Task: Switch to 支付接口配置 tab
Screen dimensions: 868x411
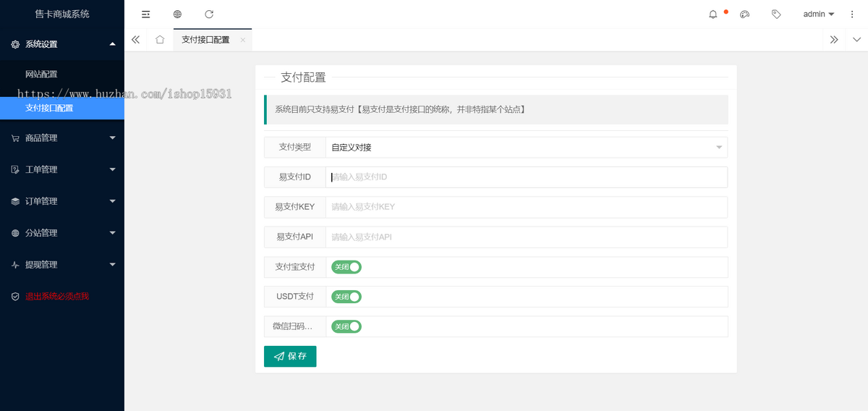Action: click(205, 40)
